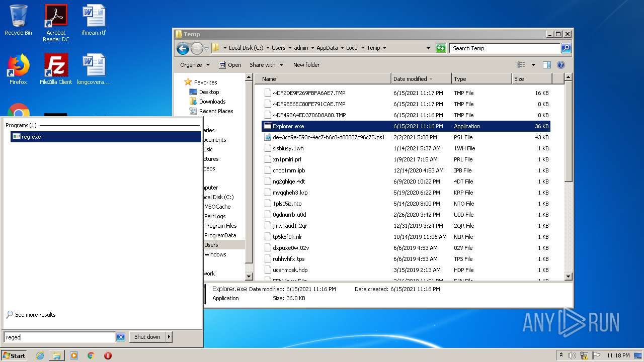
Task: Change the view layout icon
Action: click(x=521, y=65)
